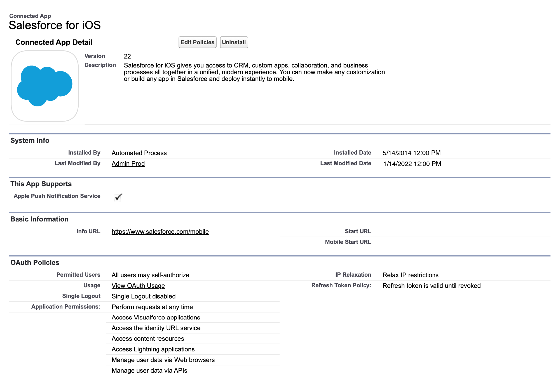Click the This App Supports section header
560x392 pixels.
click(41, 184)
